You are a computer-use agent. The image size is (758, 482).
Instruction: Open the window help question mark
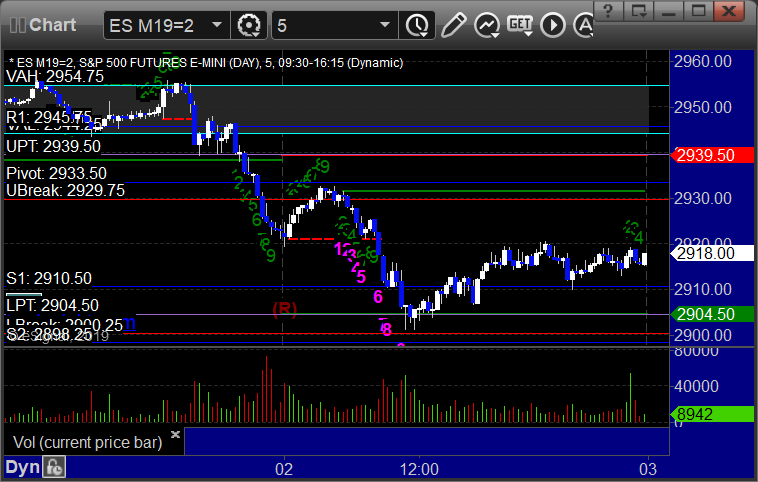(x=608, y=11)
